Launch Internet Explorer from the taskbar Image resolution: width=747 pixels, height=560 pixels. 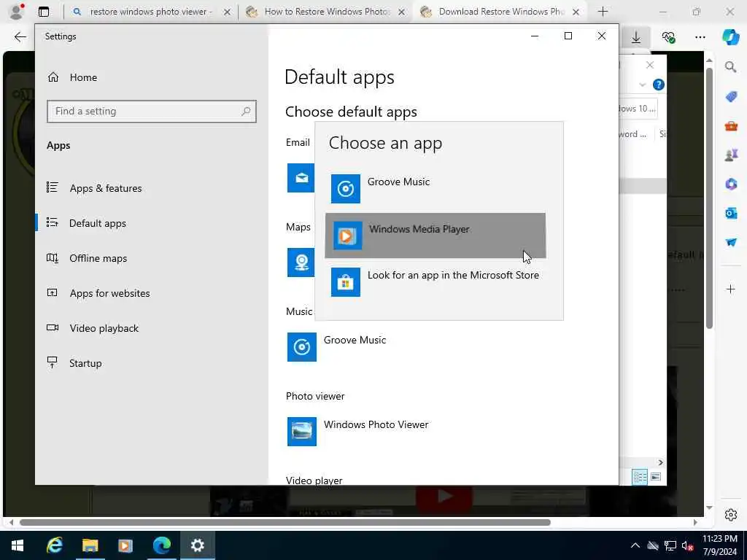click(x=54, y=545)
